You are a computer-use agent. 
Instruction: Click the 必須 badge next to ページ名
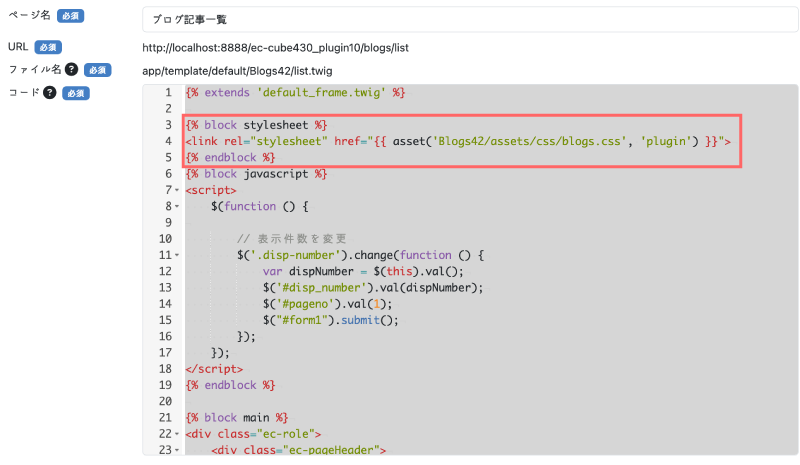pyautogui.click(x=70, y=16)
